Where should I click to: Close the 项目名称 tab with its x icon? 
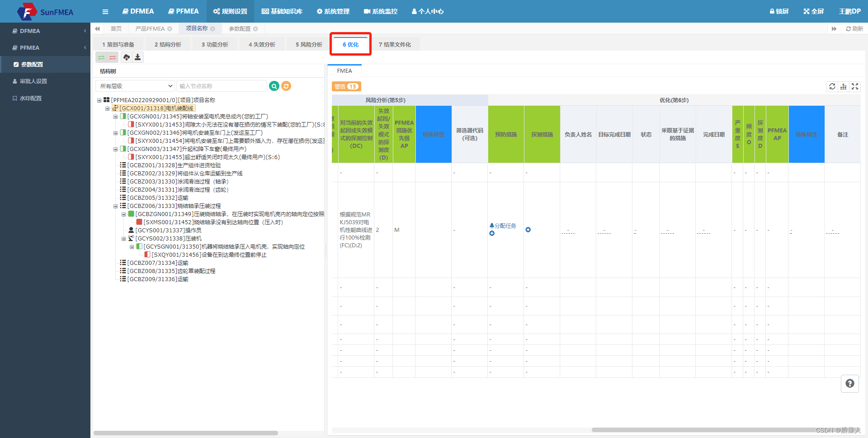[212, 29]
